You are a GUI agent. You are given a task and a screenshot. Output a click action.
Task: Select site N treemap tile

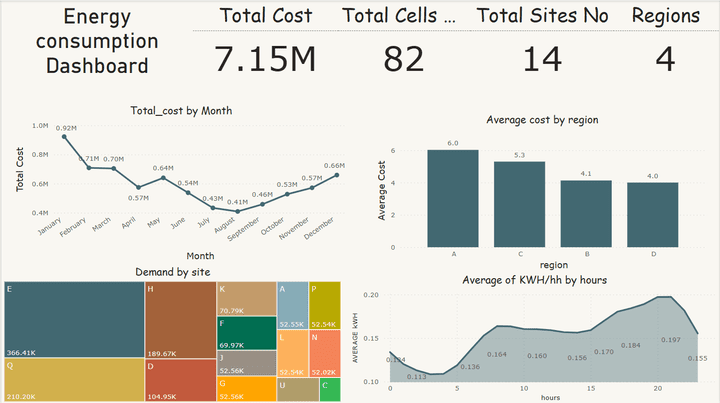point(325,353)
